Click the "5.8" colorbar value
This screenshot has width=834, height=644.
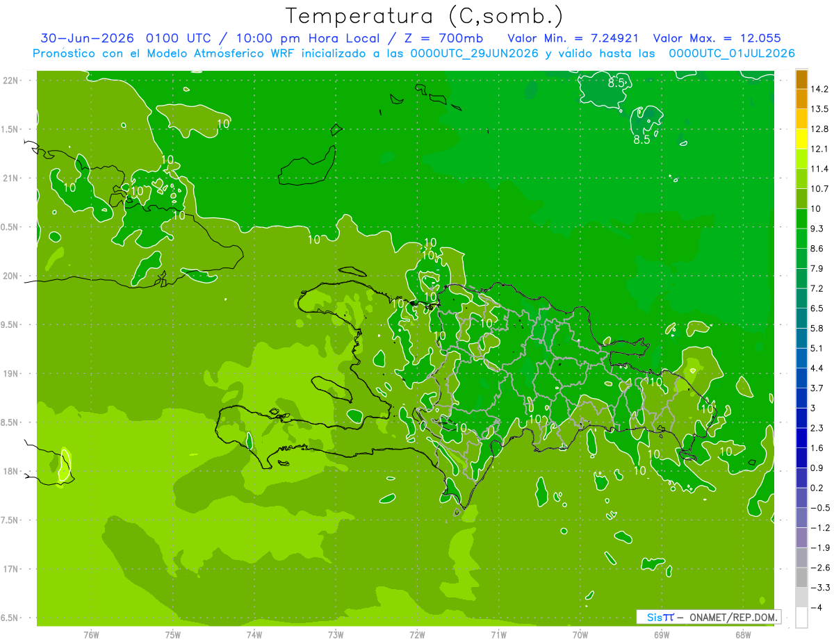coord(817,328)
